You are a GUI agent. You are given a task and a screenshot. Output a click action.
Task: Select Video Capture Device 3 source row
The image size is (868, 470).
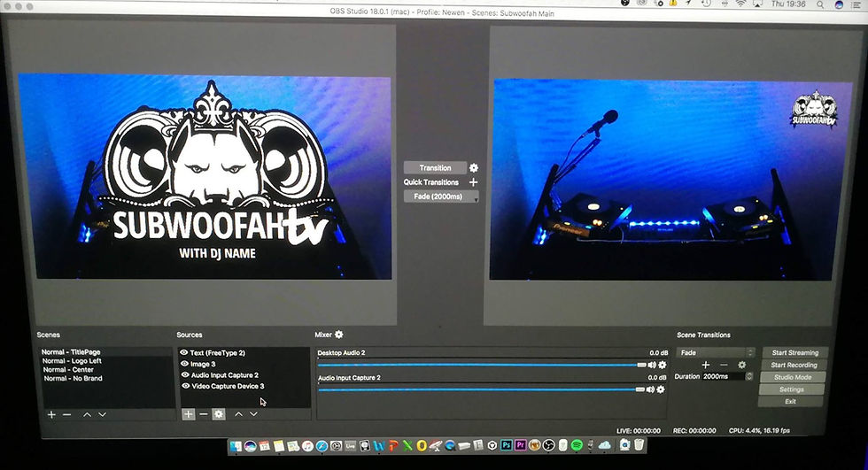(244, 386)
